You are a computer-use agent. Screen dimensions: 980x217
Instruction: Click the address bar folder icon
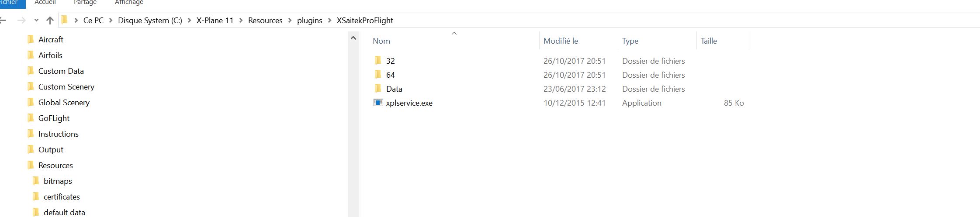pyautogui.click(x=65, y=20)
